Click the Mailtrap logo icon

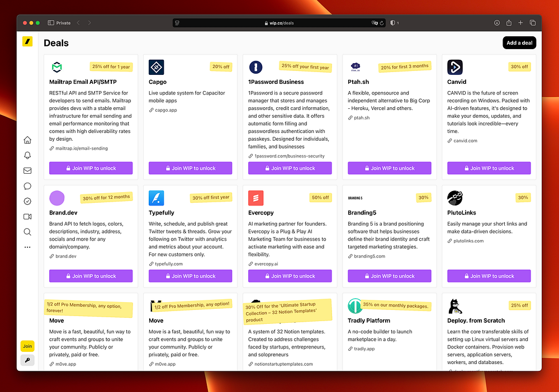pos(57,67)
